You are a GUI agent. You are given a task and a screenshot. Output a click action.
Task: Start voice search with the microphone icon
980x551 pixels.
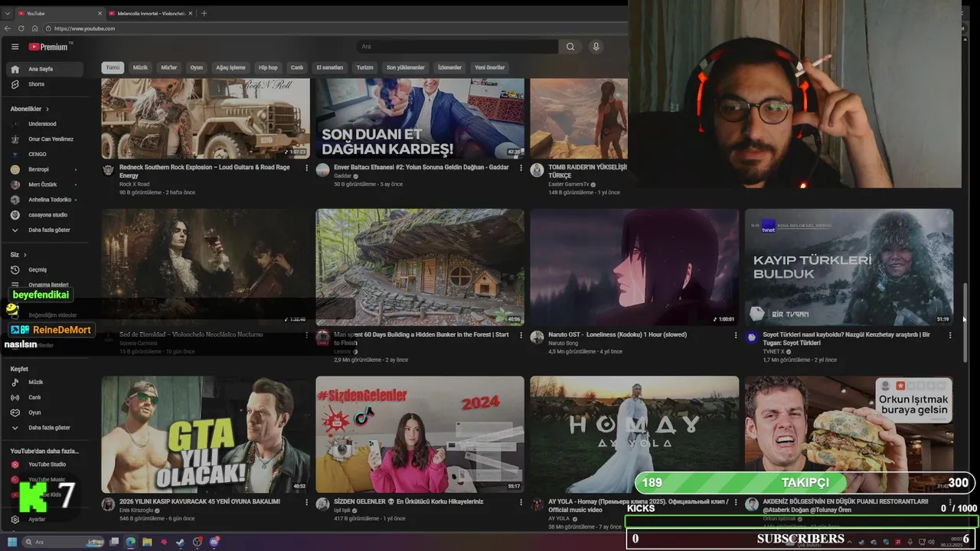pos(596,47)
